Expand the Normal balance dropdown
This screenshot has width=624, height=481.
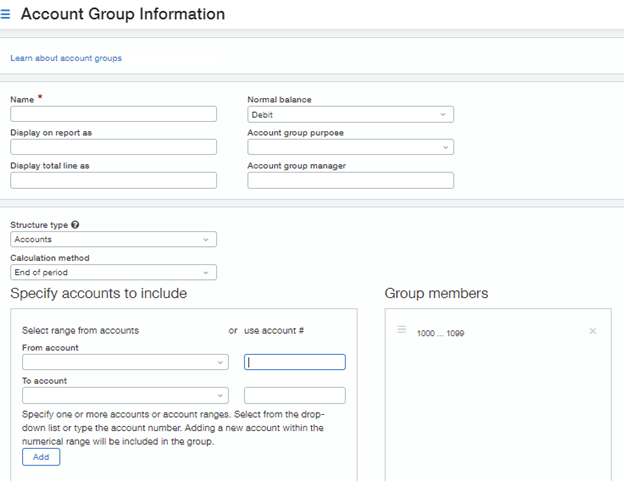click(350, 115)
